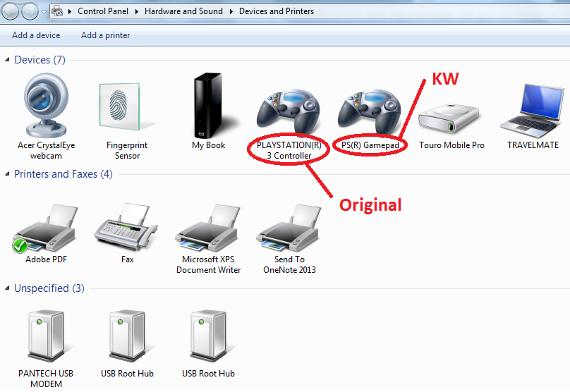Image resolution: width=570 pixels, height=392 pixels.
Task: Click the 'Fingerprint Sensor' label
Action: 127,150
